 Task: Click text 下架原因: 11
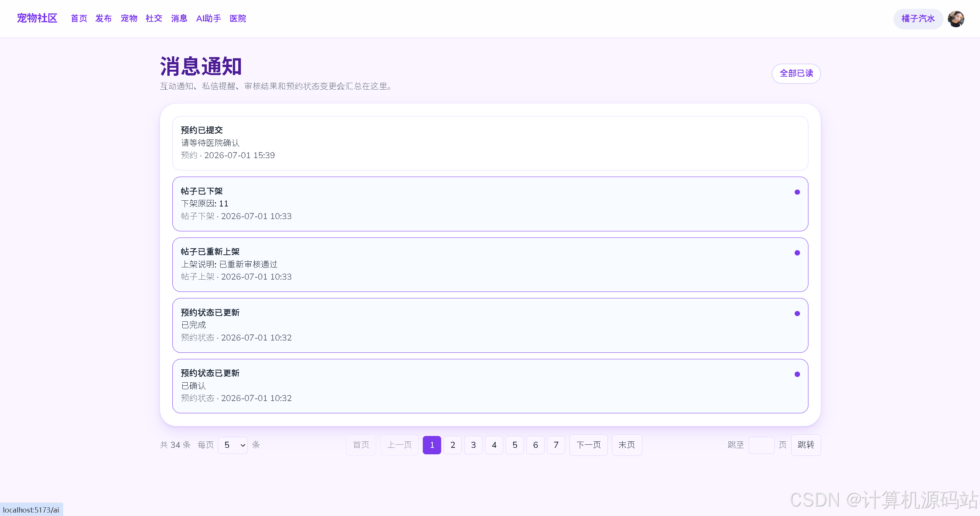pos(205,204)
